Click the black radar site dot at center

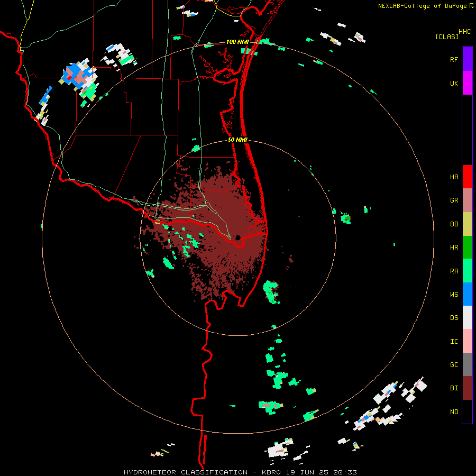[238, 237]
